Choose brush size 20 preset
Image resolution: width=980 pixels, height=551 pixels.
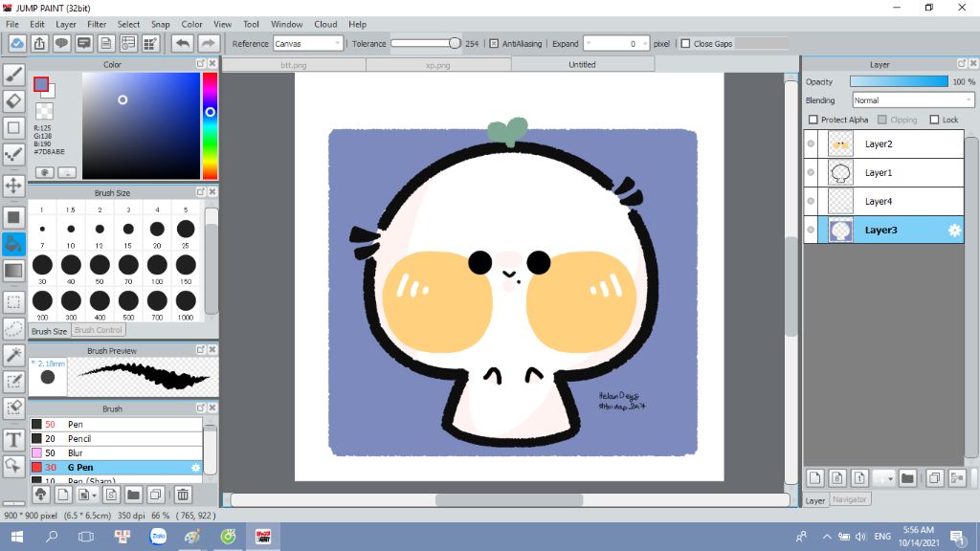[x=157, y=229]
